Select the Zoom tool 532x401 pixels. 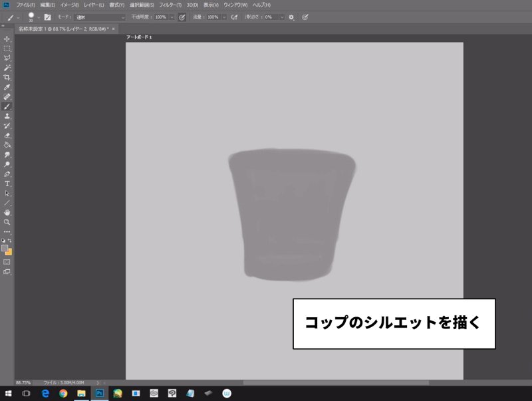click(7, 222)
